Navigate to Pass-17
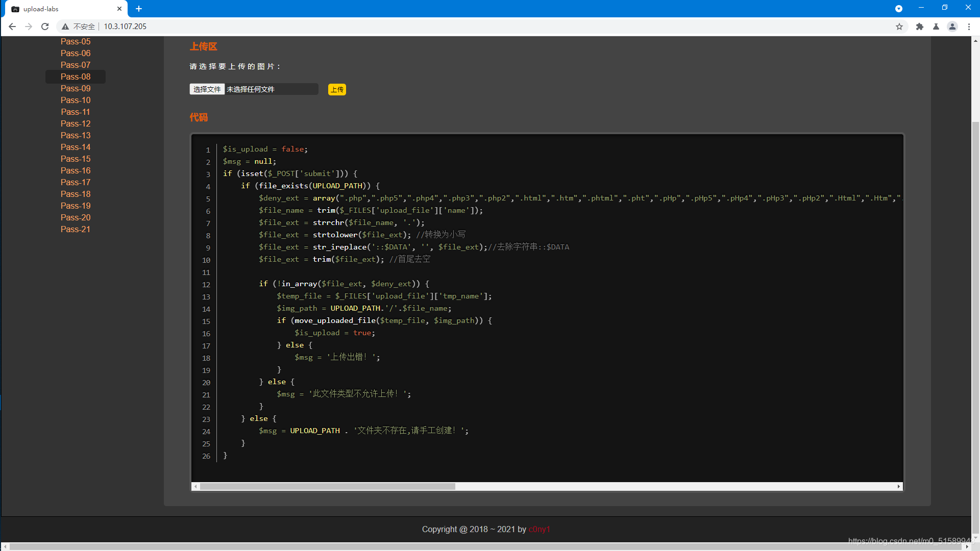Viewport: 980px width, 551px height. tap(76, 182)
